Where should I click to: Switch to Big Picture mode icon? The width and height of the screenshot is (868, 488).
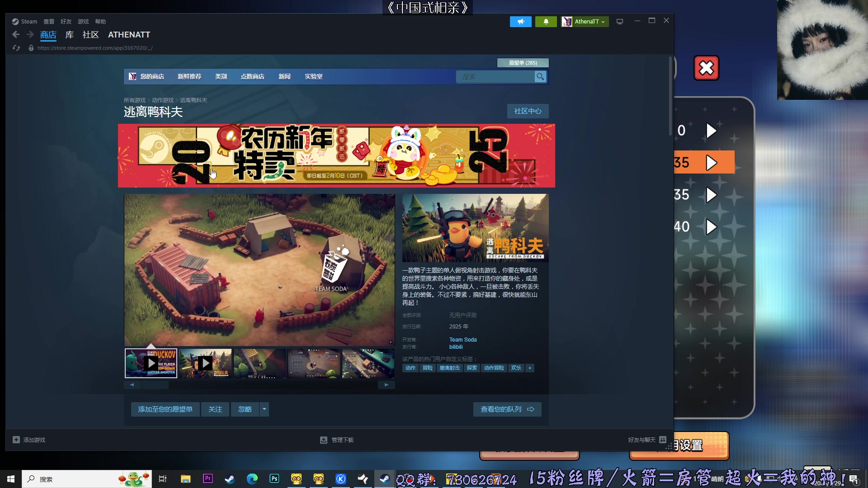point(620,21)
